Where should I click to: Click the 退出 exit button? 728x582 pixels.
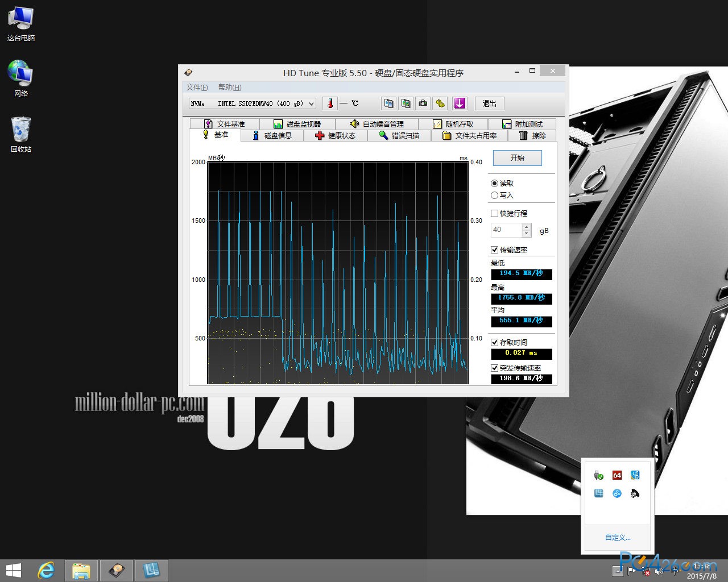coord(489,103)
